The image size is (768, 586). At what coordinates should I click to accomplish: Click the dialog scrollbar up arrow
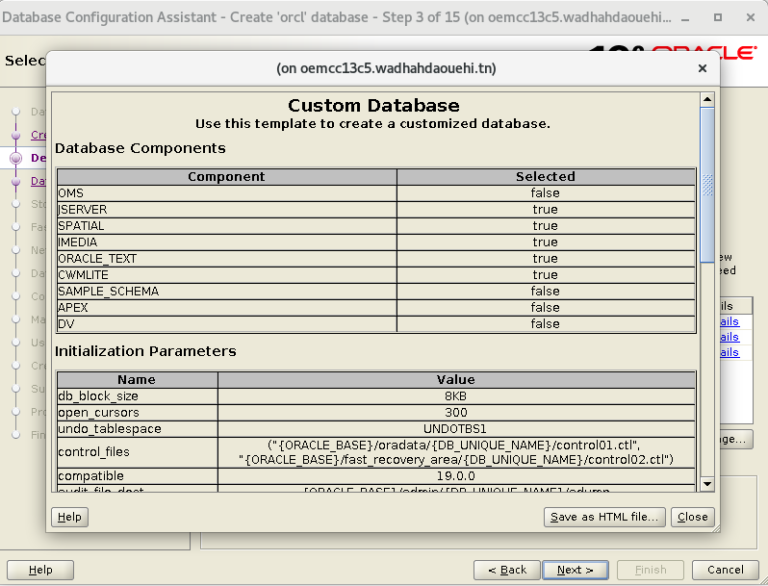click(707, 99)
